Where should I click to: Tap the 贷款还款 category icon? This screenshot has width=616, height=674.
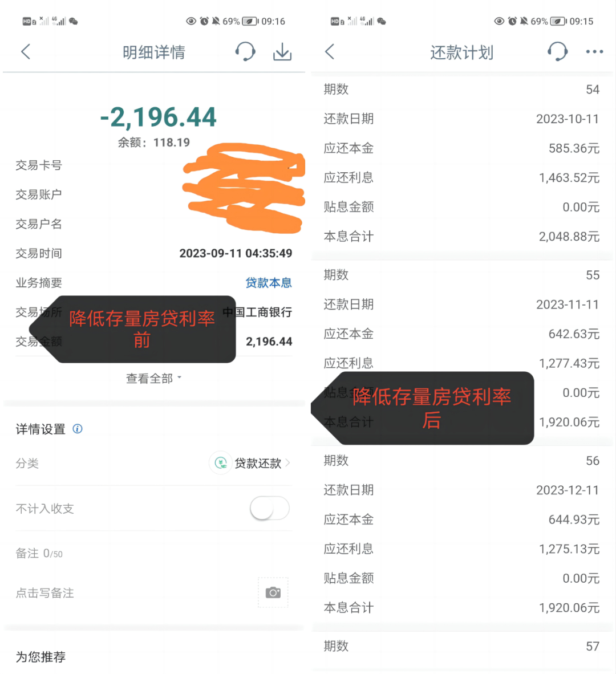click(221, 463)
